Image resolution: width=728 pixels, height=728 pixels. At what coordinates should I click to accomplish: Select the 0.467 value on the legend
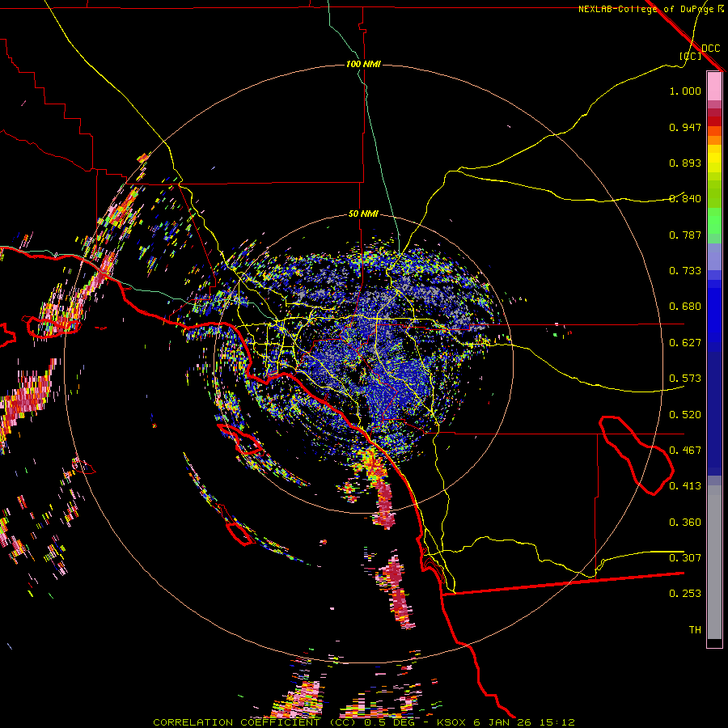685,451
